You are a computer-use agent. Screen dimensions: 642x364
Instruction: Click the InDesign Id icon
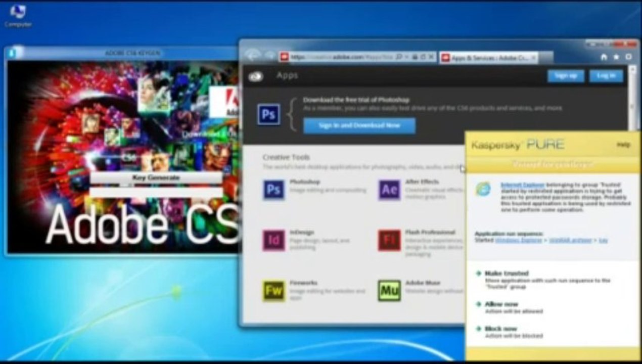[273, 240]
